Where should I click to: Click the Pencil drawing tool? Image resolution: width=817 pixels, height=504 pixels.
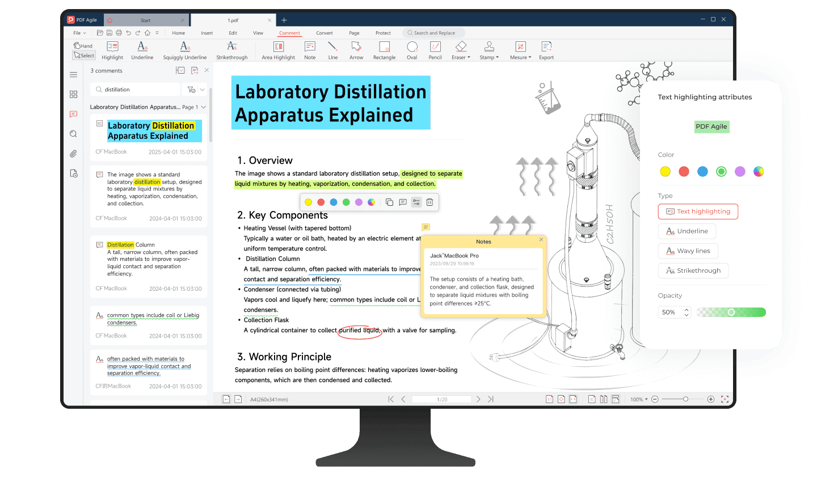(x=435, y=50)
